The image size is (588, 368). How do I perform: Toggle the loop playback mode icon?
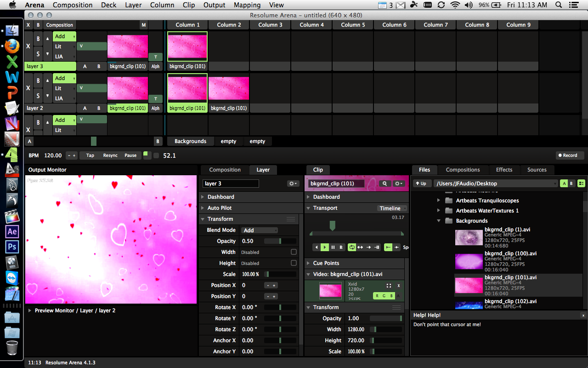point(352,247)
